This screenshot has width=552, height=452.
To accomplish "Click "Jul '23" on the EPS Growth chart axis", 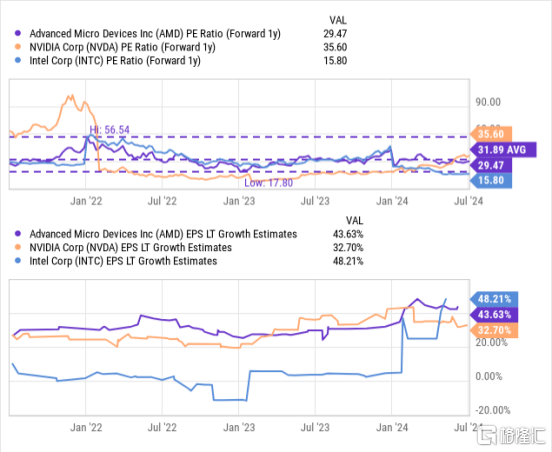I will pos(315,427).
